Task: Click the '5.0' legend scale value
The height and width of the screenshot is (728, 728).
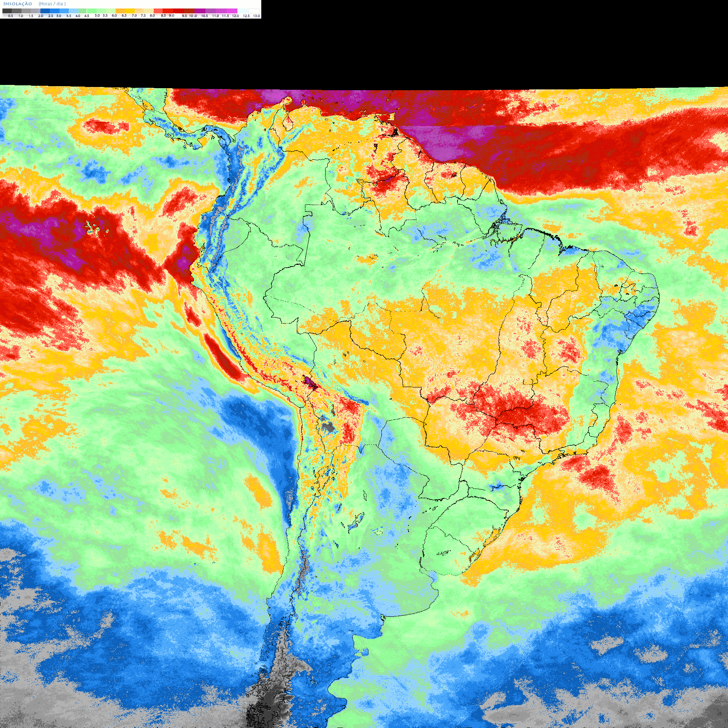Action: [x=97, y=15]
